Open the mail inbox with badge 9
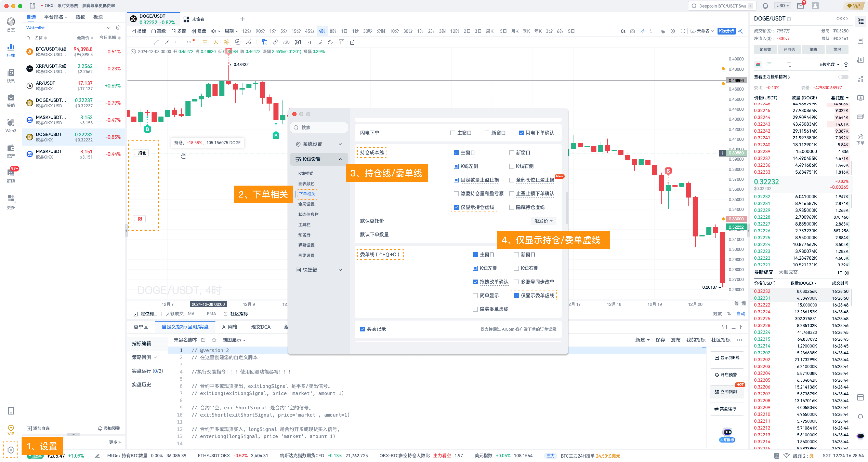 (x=801, y=6)
